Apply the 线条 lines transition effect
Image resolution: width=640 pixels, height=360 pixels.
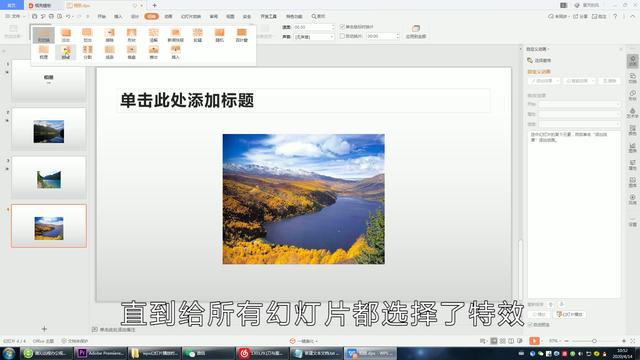pyautogui.click(x=109, y=52)
